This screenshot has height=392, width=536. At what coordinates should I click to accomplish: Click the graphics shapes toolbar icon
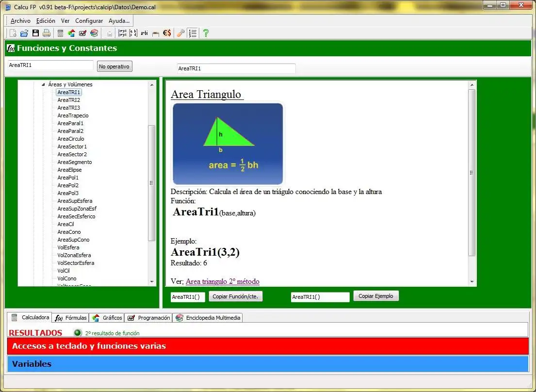(x=71, y=33)
